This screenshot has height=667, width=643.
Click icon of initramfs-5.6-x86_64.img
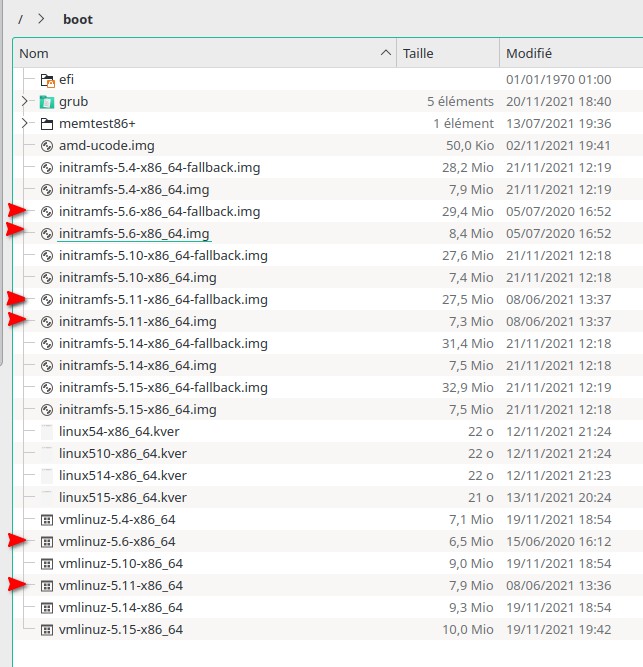[47, 234]
